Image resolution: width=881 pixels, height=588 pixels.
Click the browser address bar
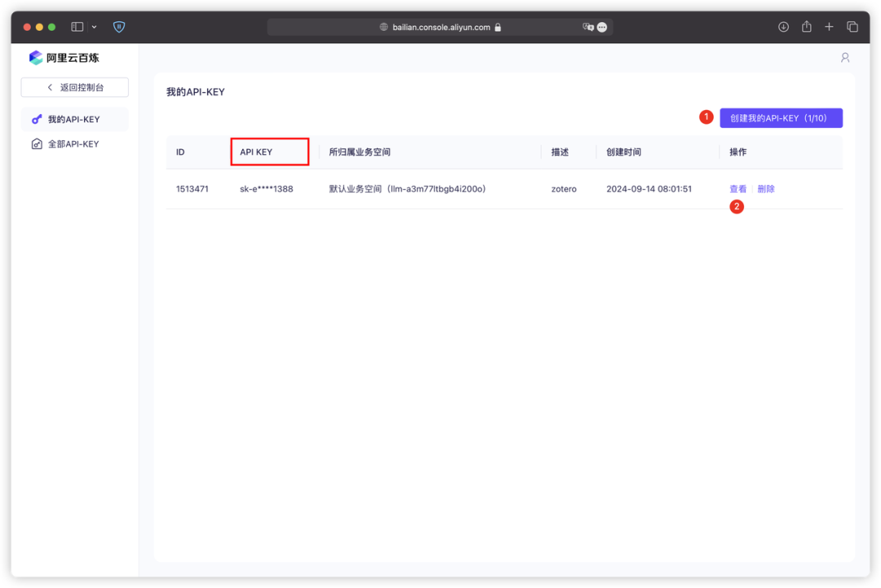pyautogui.click(x=440, y=26)
